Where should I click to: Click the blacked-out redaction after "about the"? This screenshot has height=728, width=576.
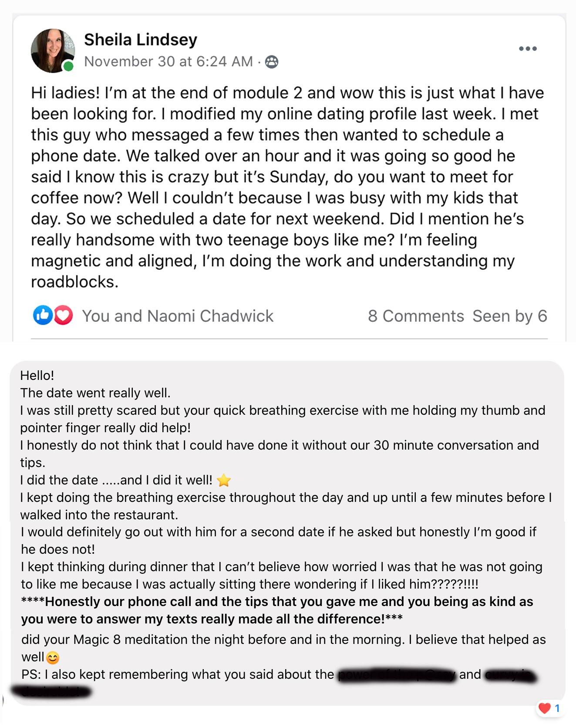click(397, 675)
